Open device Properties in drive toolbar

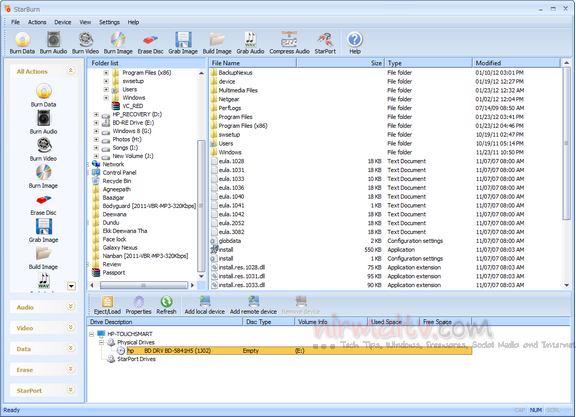pyautogui.click(x=138, y=305)
